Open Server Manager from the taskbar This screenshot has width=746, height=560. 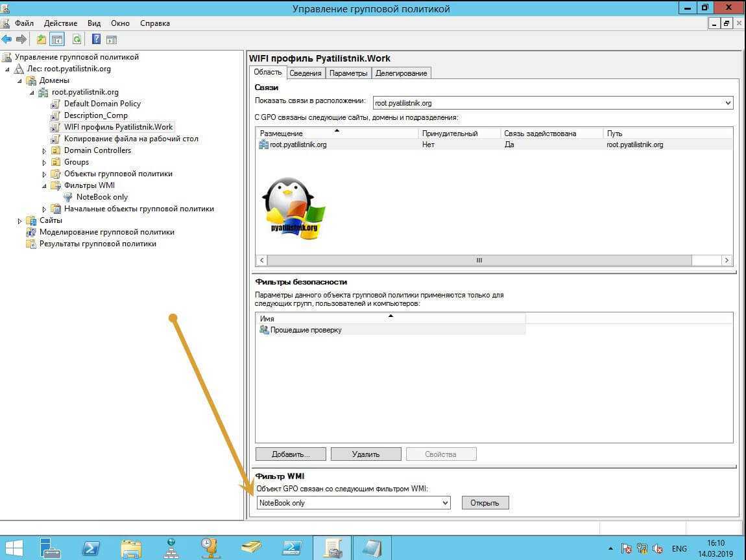click(x=51, y=548)
